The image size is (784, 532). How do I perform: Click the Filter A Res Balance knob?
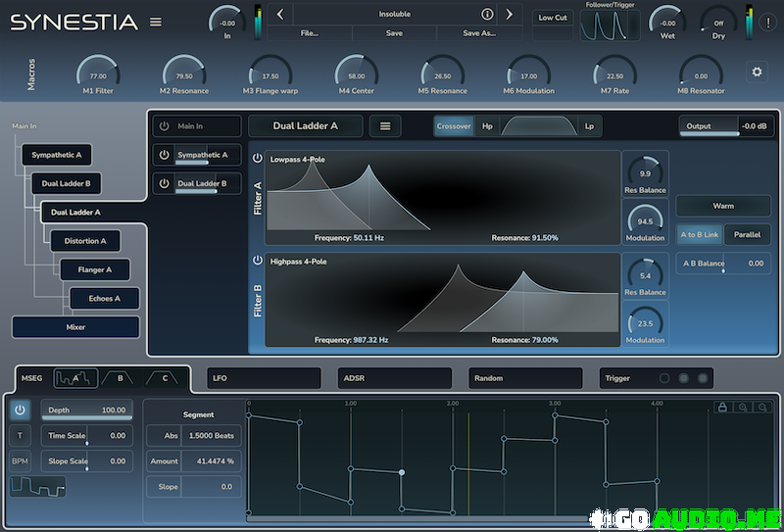645,172
